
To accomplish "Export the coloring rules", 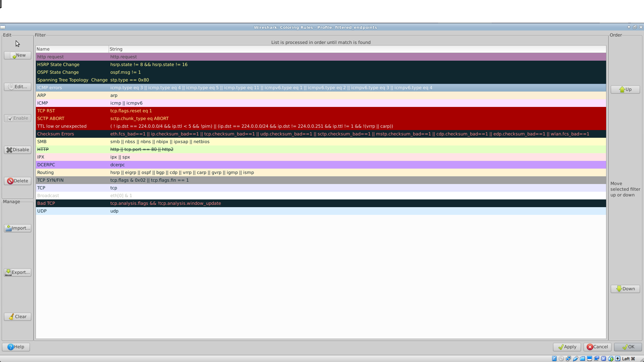I will (17, 272).
